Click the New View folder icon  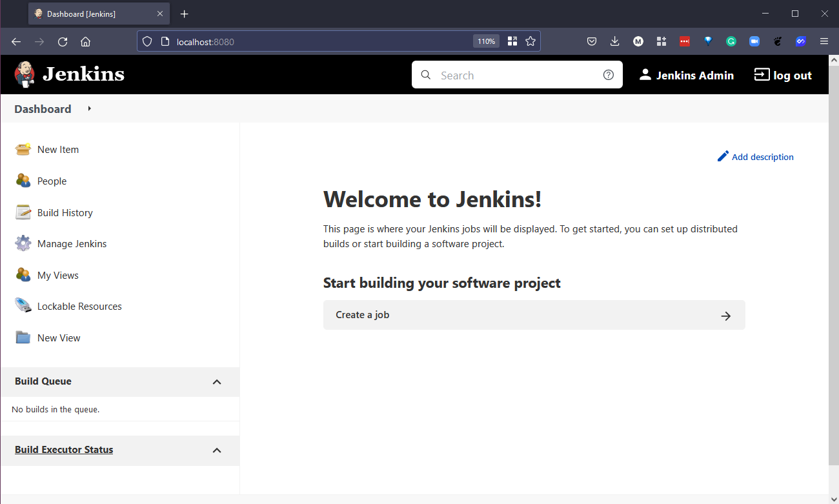pos(23,338)
